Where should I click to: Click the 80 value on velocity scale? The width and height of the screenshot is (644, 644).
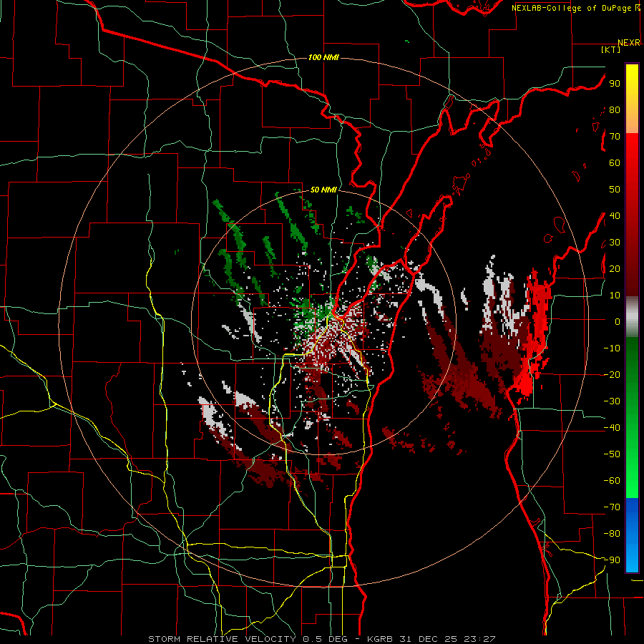point(615,110)
